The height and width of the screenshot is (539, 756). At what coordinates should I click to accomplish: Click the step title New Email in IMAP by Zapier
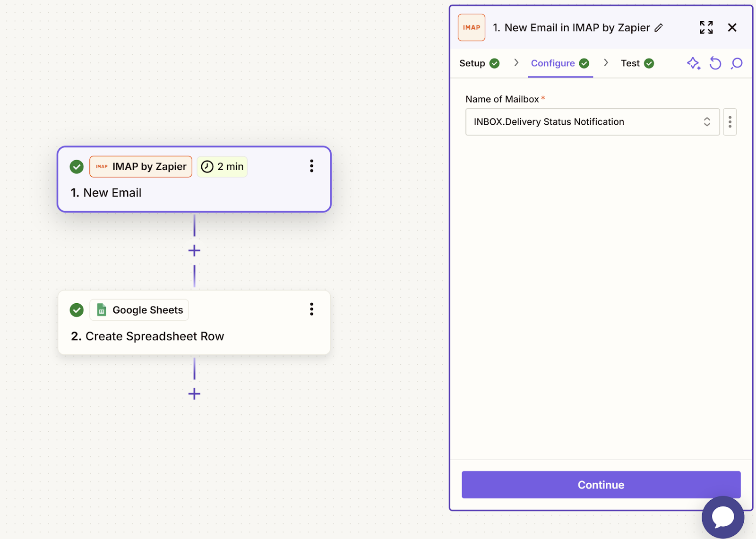coord(571,28)
